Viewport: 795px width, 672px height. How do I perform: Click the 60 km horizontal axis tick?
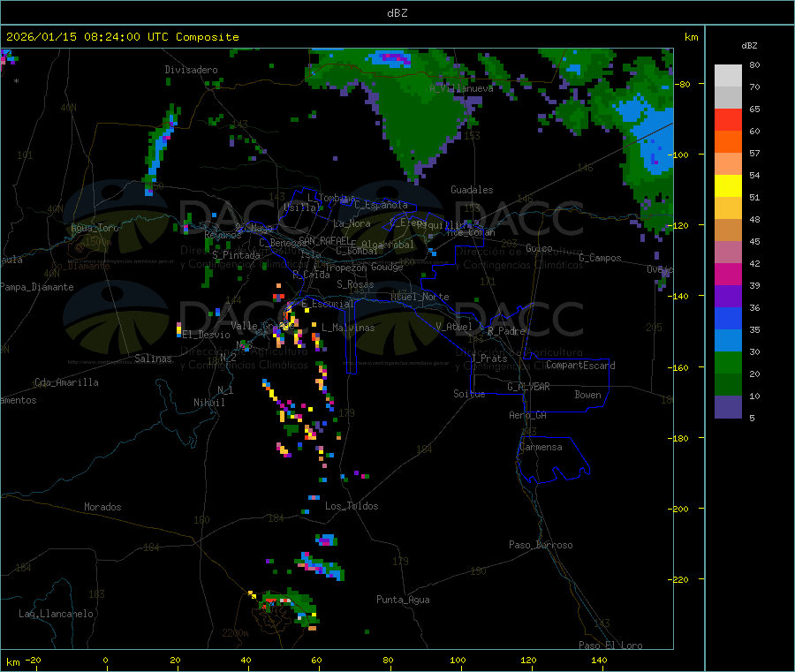[317, 660]
